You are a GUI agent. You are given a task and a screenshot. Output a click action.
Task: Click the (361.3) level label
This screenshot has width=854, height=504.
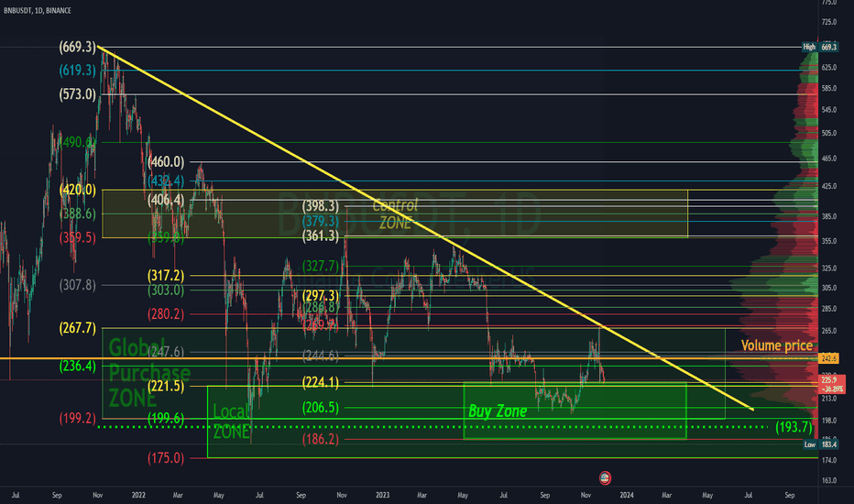point(321,236)
